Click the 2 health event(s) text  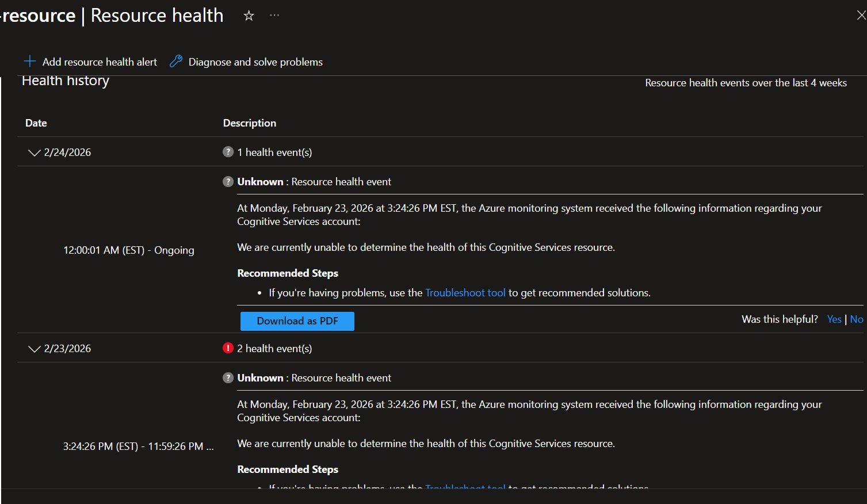click(x=274, y=349)
